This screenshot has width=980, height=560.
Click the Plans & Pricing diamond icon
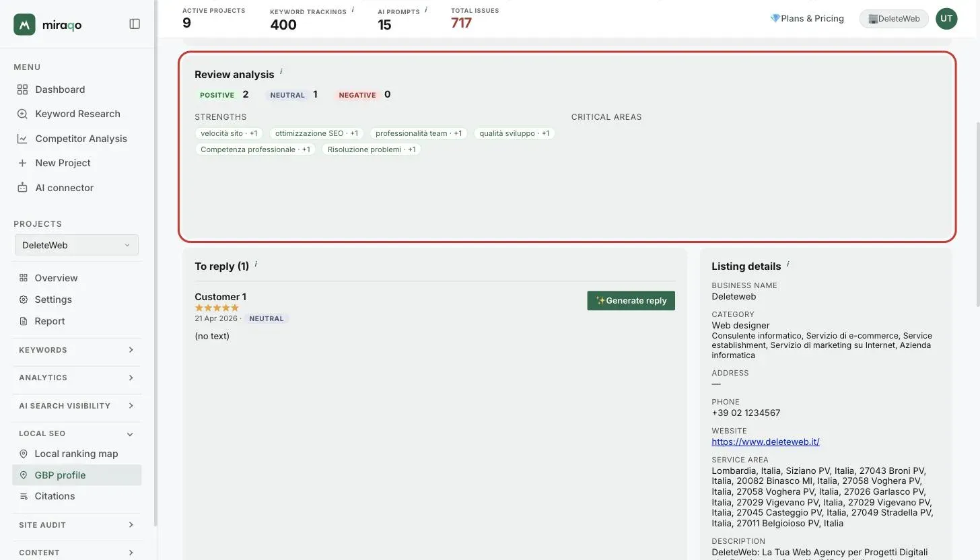point(775,18)
